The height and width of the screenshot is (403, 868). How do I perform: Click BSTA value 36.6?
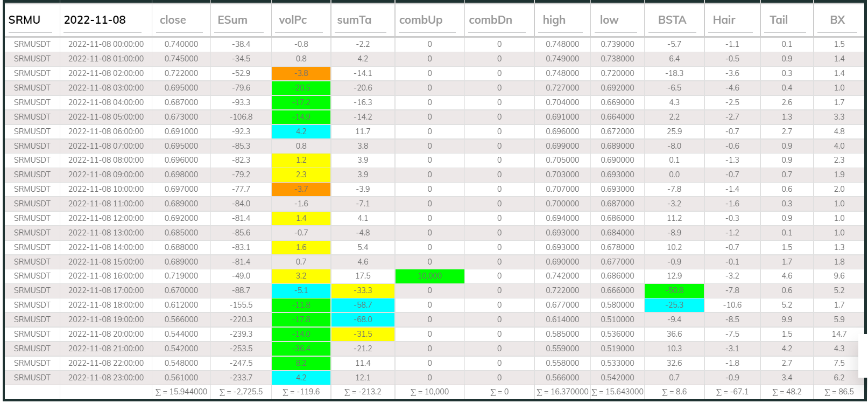[x=674, y=334]
